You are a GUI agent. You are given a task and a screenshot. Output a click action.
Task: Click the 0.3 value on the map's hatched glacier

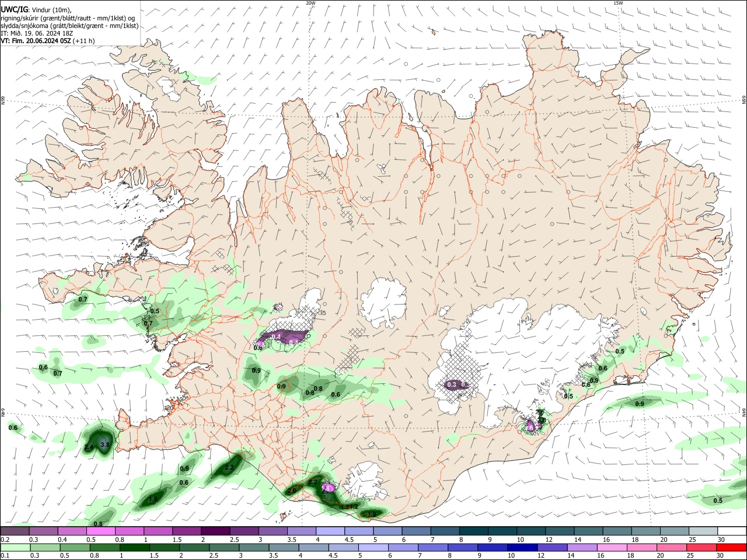[x=451, y=384]
